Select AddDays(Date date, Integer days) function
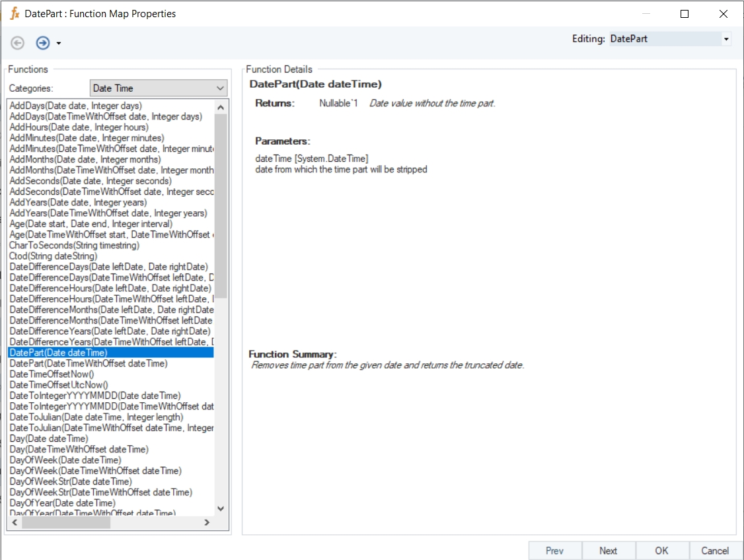 click(x=76, y=106)
